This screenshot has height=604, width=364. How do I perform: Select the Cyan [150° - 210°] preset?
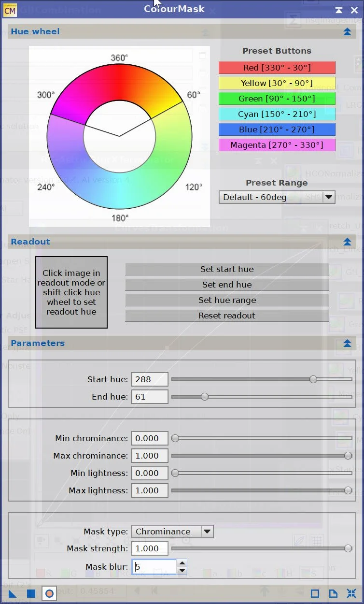[277, 114]
